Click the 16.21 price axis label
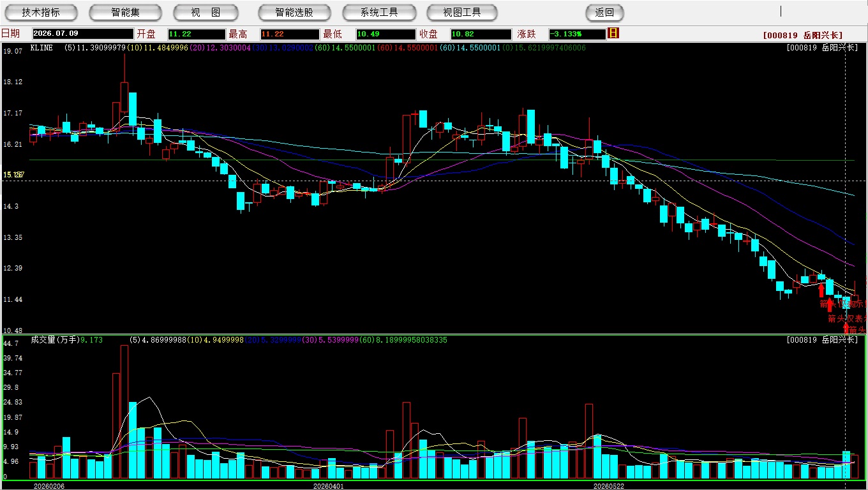The width and height of the screenshot is (868, 490). point(13,144)
